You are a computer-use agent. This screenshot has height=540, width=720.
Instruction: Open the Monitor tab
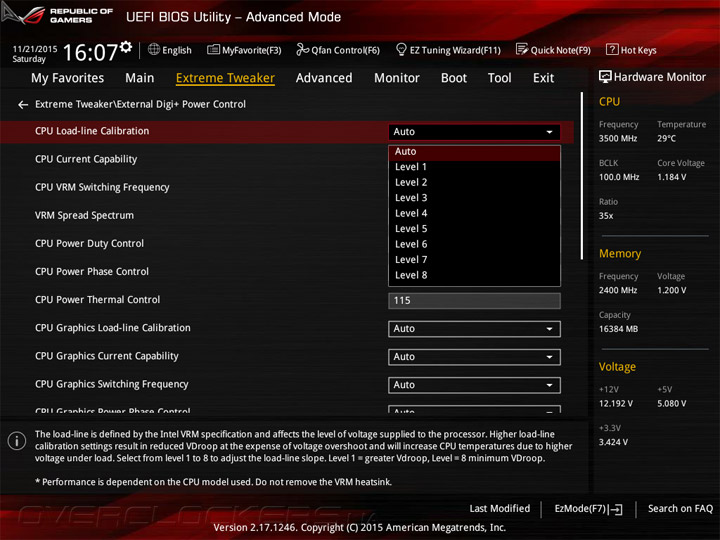397,78
